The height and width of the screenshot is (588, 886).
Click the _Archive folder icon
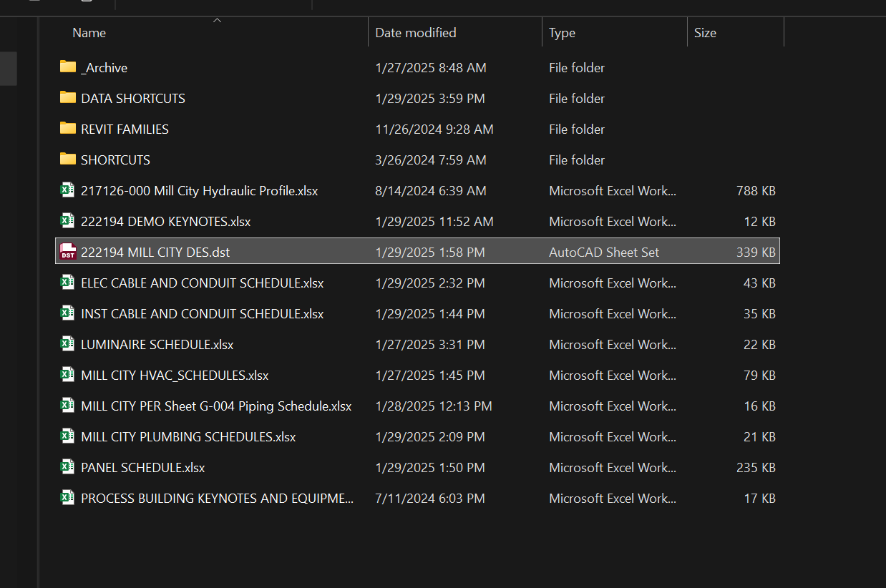tap(68, 67)
